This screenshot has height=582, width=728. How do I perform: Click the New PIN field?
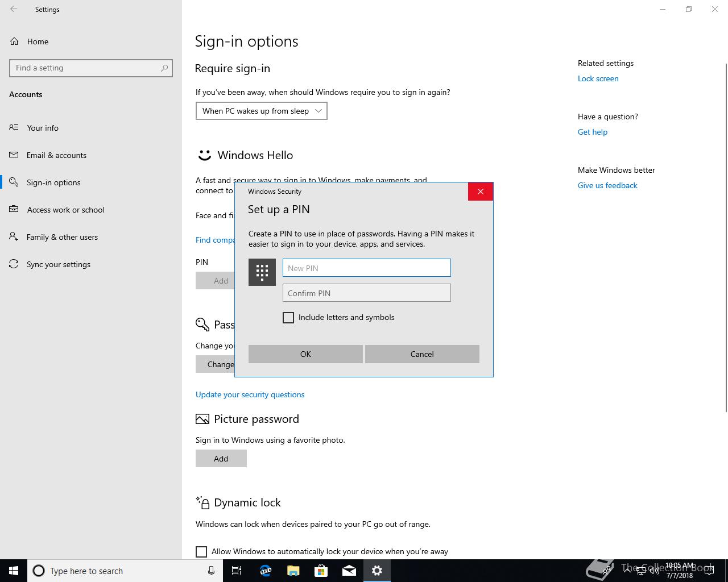(x=367, y=268)
